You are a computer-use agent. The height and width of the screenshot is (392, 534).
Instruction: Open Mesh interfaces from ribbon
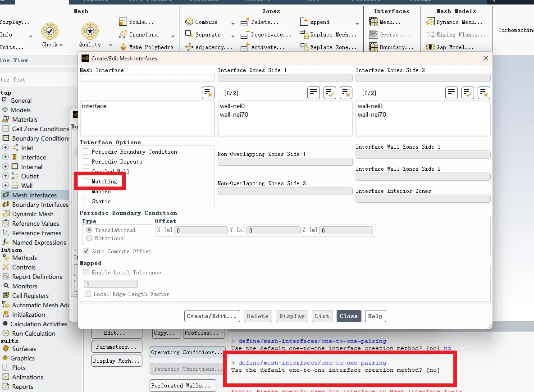click(x=385, y=22)
